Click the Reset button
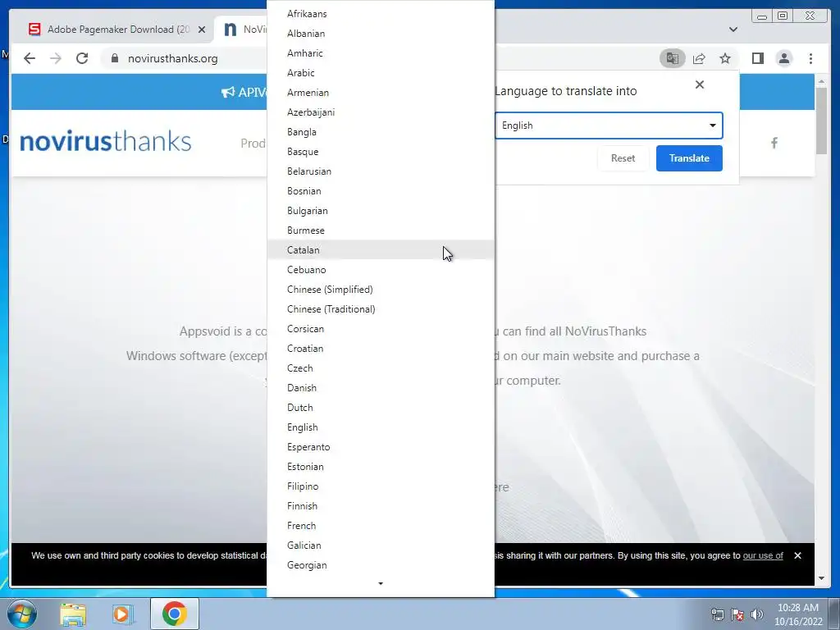Image resolution: width=840 pixels, height=630 pixels. click(623, 158)
